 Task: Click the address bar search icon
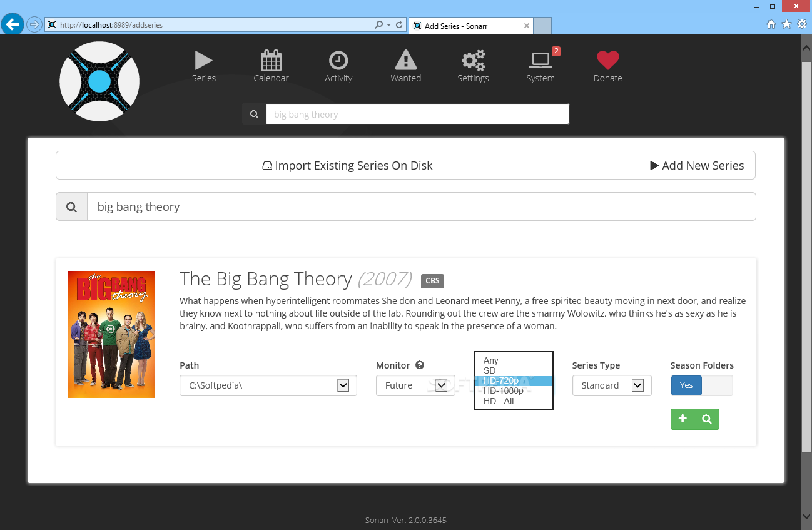point(378,25)
